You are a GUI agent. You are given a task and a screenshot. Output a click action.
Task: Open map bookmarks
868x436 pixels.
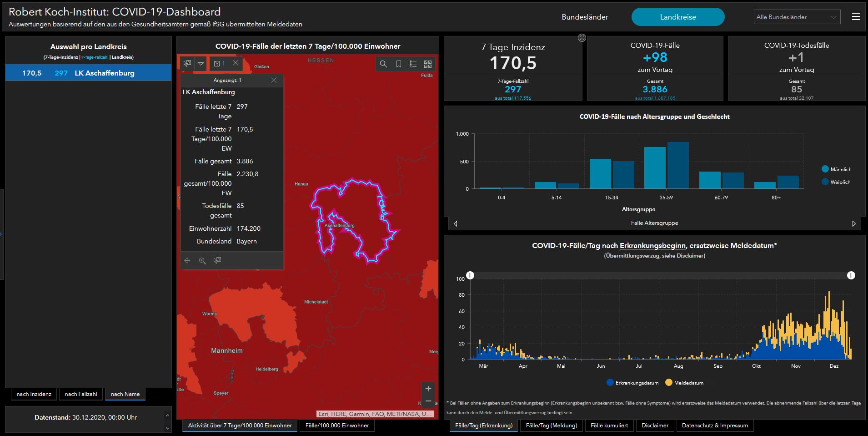pos(398,64)
